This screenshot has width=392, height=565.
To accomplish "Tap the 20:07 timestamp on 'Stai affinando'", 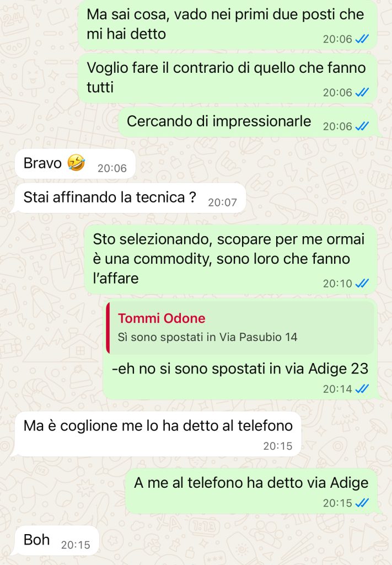I will coord(222,202).
